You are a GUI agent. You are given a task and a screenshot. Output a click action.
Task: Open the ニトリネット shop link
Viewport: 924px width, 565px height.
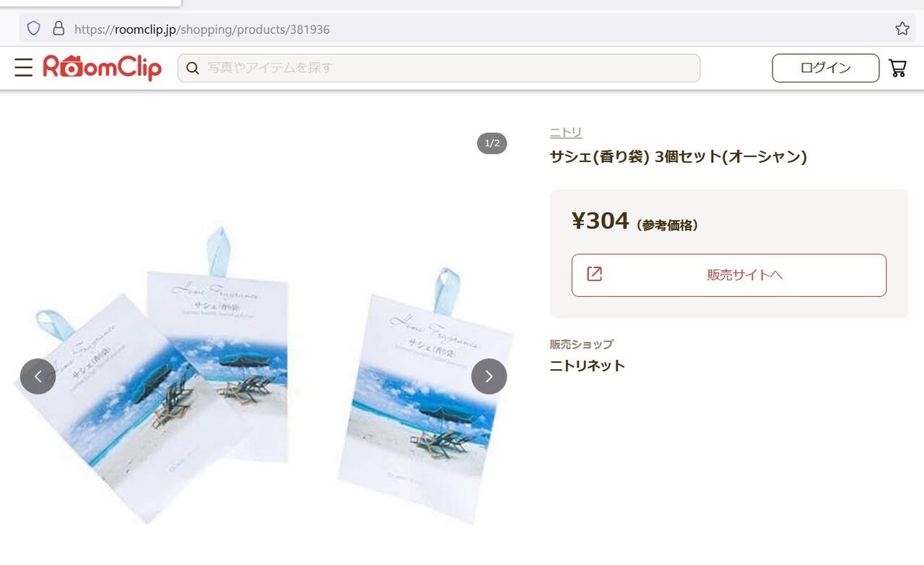(588, 366)
